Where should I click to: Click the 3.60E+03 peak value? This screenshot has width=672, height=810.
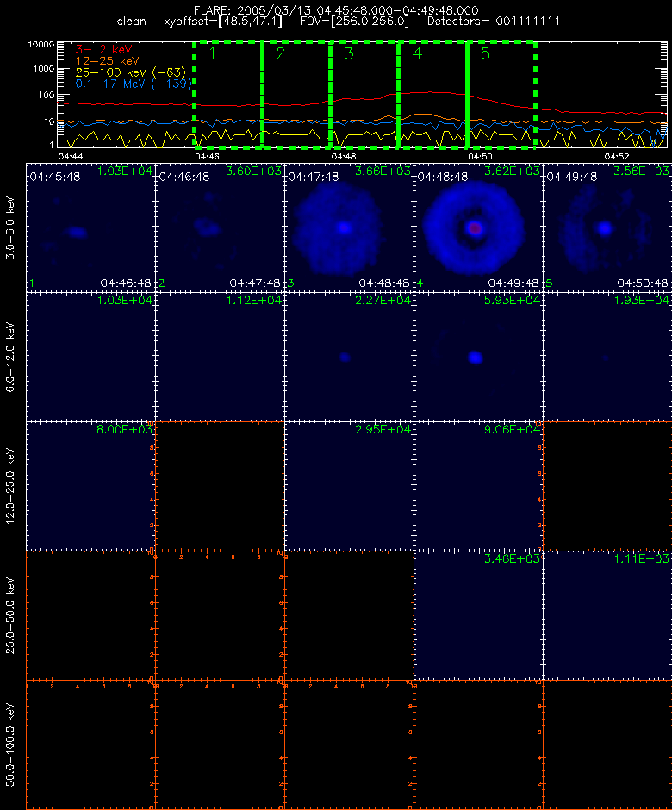tap(253, 171)
